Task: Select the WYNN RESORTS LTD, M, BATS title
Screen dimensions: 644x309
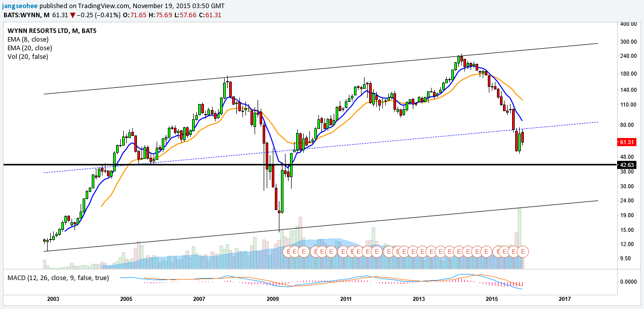Action: tap(52, 30)
